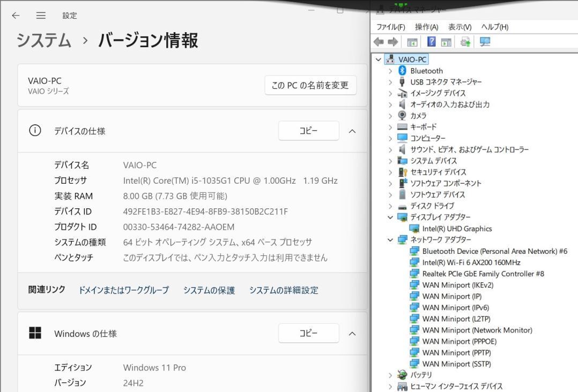Select Intel(R) Wi-Fi 6 AX200 160MHz adapter
578x392 pixels.
[x=471, y=262]
